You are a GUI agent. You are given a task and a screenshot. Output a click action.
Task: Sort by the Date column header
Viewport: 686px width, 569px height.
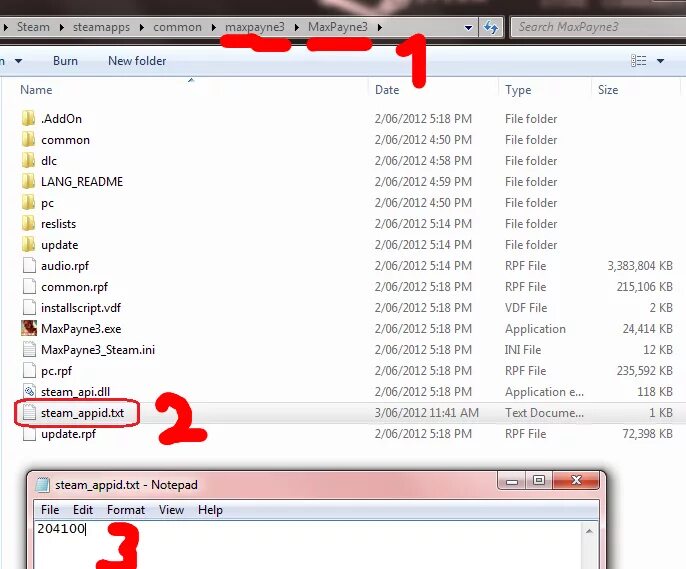tap(387, 90)
